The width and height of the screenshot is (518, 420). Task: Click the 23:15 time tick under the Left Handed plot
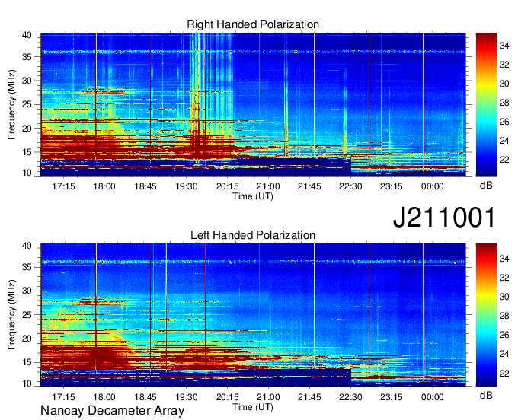pos(391,397)
